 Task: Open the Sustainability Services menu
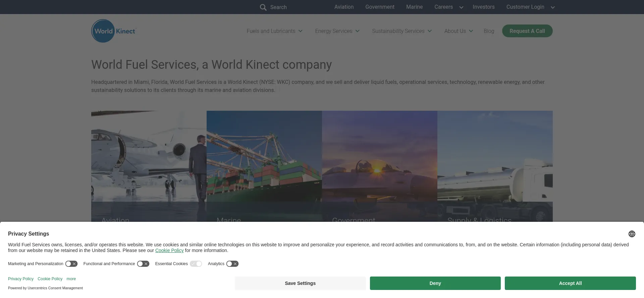pyautogui.click(x=402, y=31)
